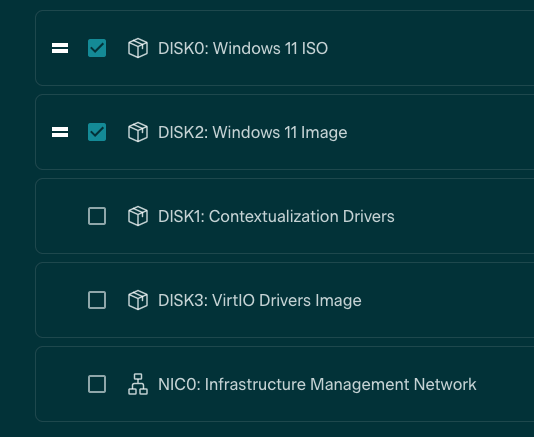The width and height of the screenshot is (534, 437).
Task: Click empty area of DISK3 row card
Action: pos(450,300)
